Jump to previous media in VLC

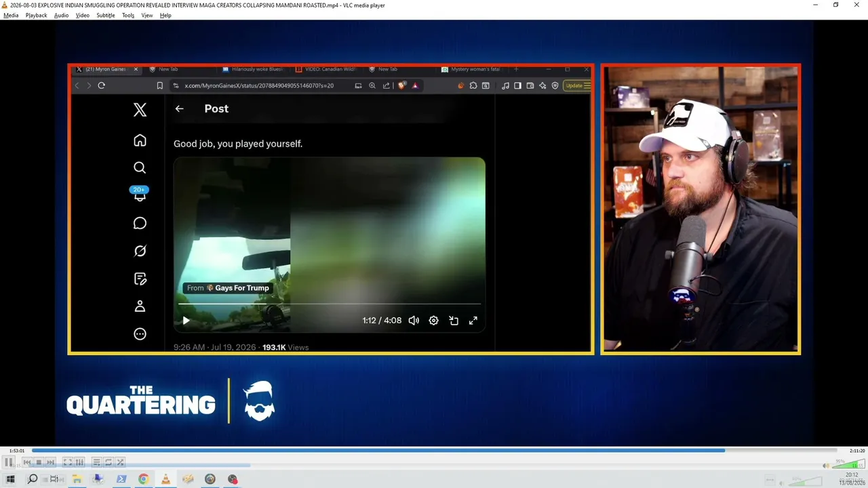27,462
